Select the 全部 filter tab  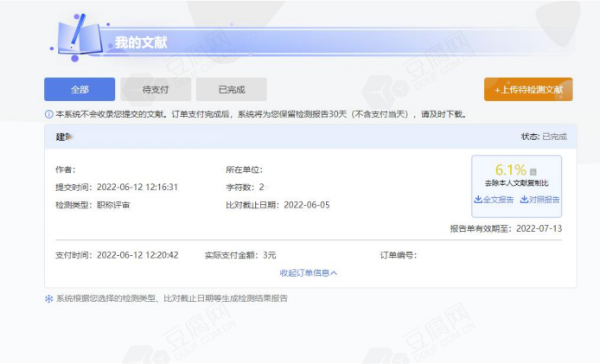(x=80, y=89)
